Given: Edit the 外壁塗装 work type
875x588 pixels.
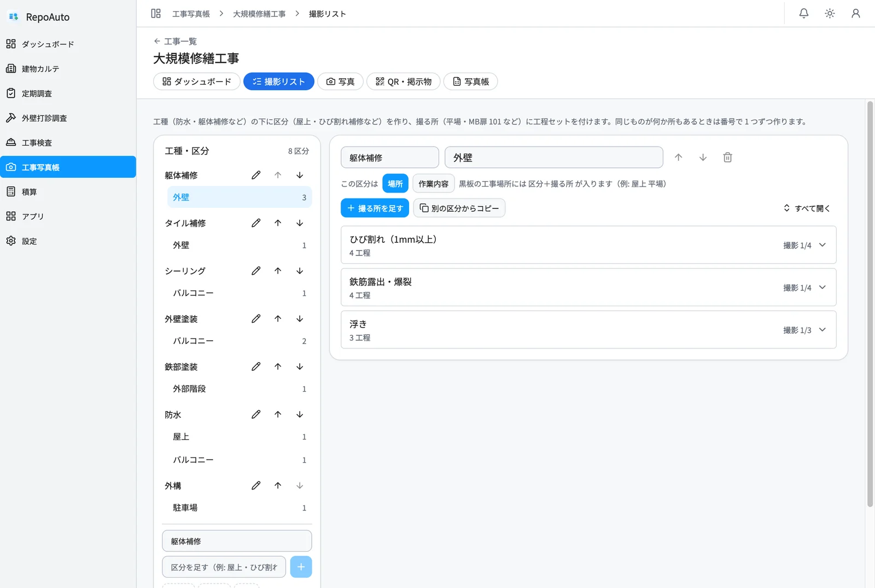Looking at the screenshot, I should pyautogui.click(x=256, y=319).
